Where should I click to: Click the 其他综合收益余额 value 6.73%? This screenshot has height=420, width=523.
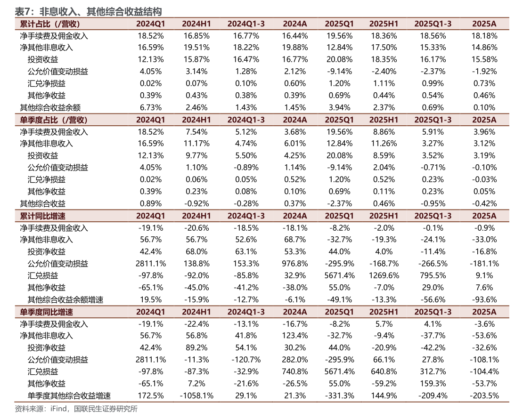[151, 108]
